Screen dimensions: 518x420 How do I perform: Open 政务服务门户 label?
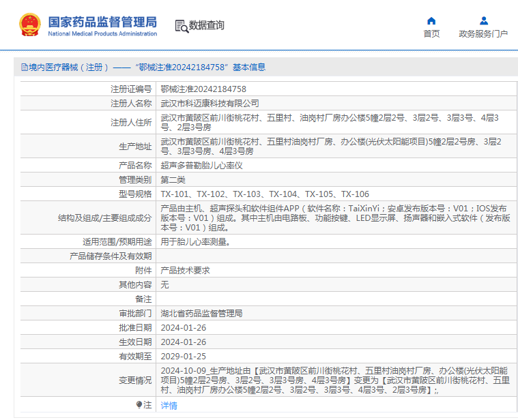tap(483, 33)
